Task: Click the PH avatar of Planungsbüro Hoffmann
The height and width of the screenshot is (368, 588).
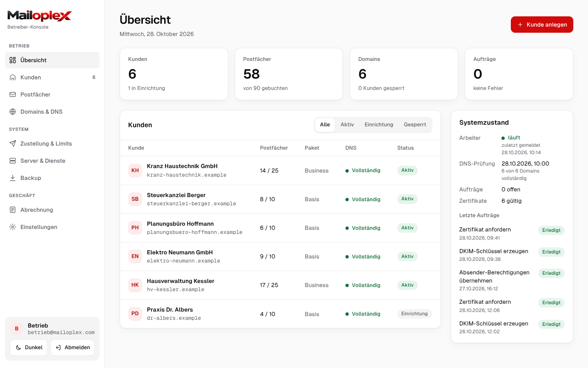Action: pyautogui.click(x=135, y=228)
